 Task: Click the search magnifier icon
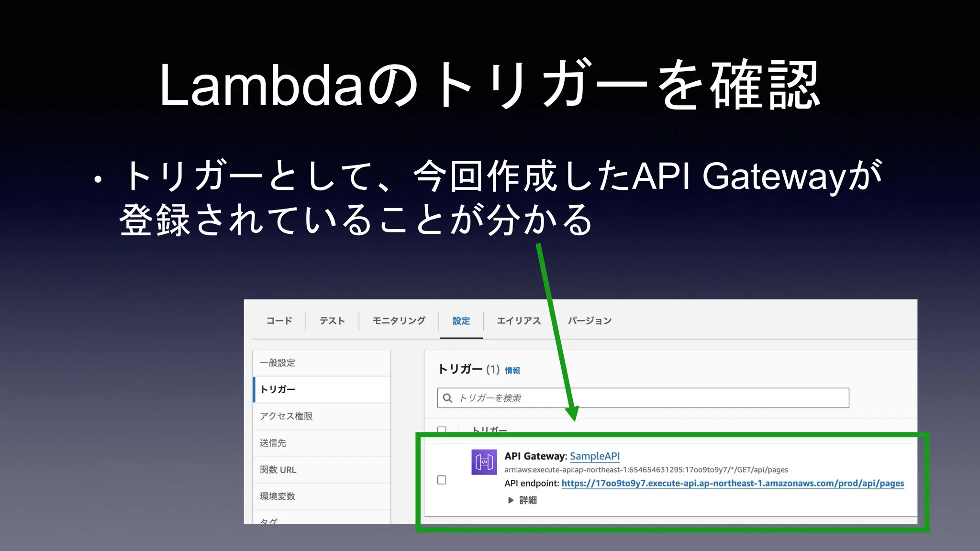coord(447,398)
